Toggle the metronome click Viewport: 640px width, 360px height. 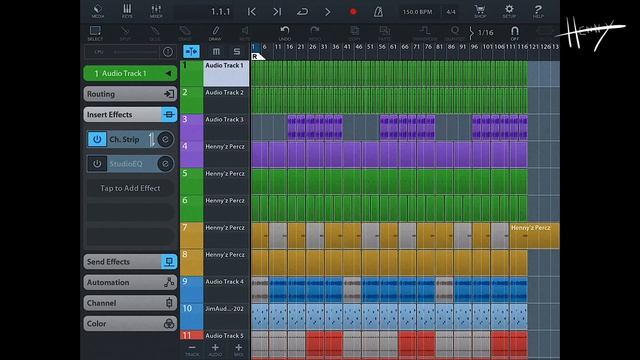point(378,12)
